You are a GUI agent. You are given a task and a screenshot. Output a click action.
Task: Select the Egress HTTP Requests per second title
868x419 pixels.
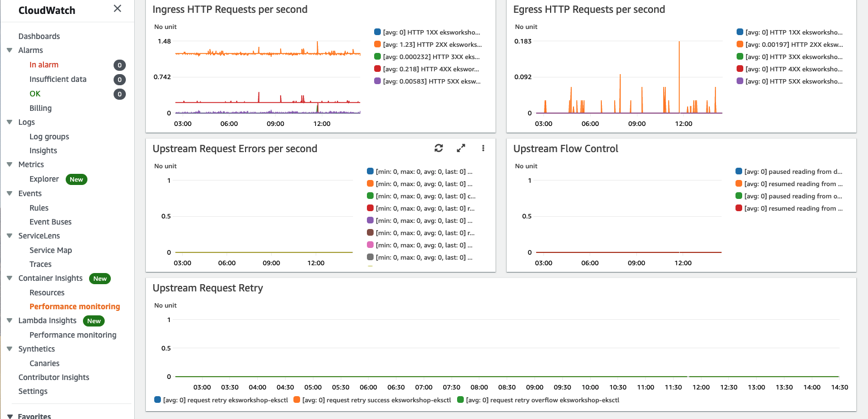click(589, 9)
